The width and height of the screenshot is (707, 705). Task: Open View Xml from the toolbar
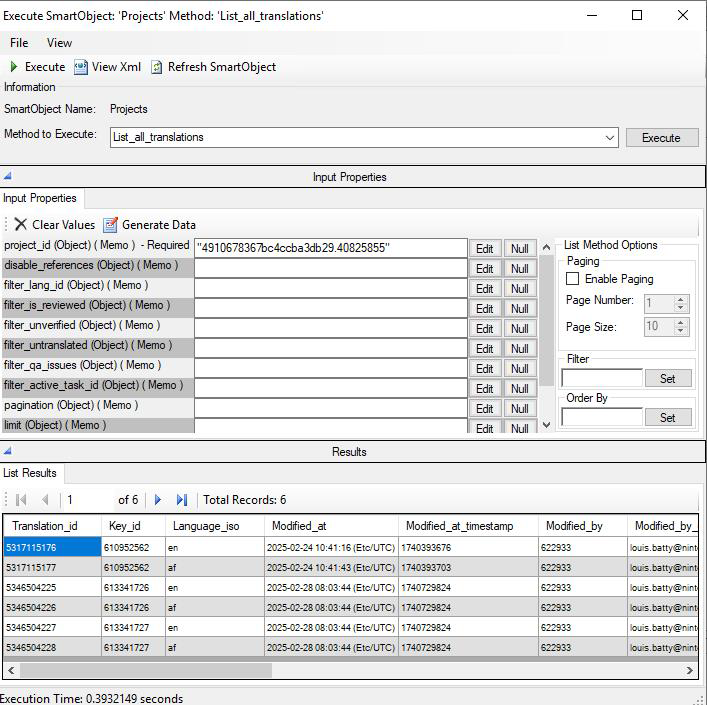click(81, 67)
